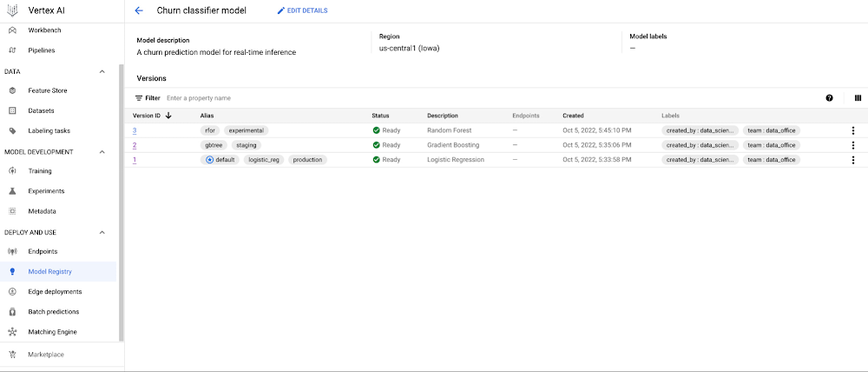This screenshot has height=372, width=868.
Task: Click the Training icon
Action: [x=12, y=170]
